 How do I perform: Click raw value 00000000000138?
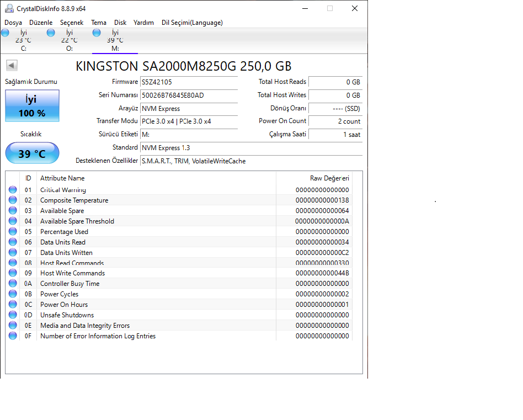[322, 200]
